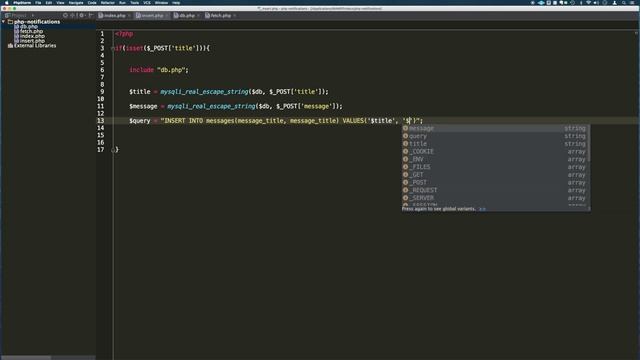Screen dimensions: 640x360
Task: Click fold end marker at closing brace
Action: (x=113, y=150)
